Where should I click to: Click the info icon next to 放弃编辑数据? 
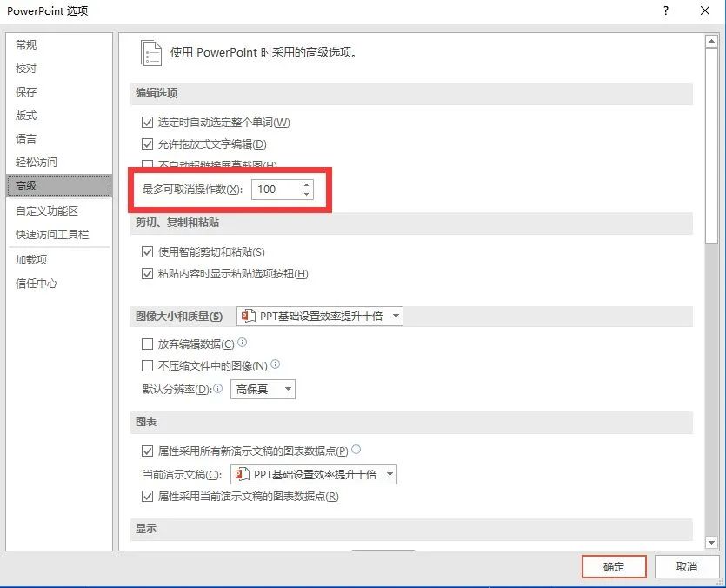(x=243, y=344)
